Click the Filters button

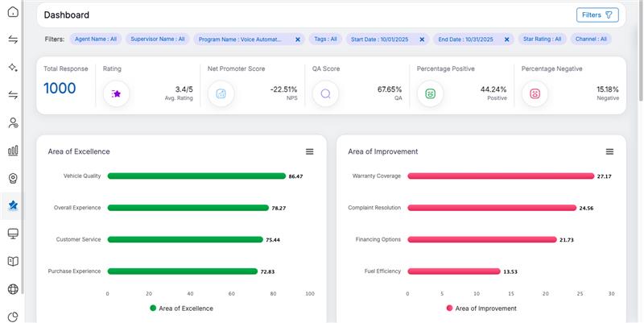pyautogui.click(x=597, y=14)
